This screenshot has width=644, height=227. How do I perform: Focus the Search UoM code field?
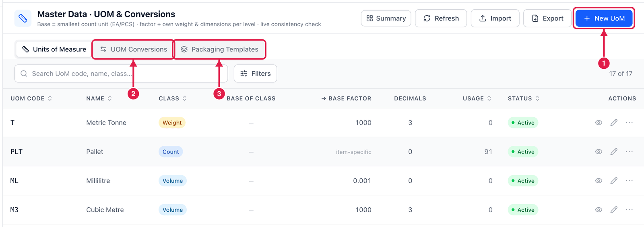[x=121, y=74]
